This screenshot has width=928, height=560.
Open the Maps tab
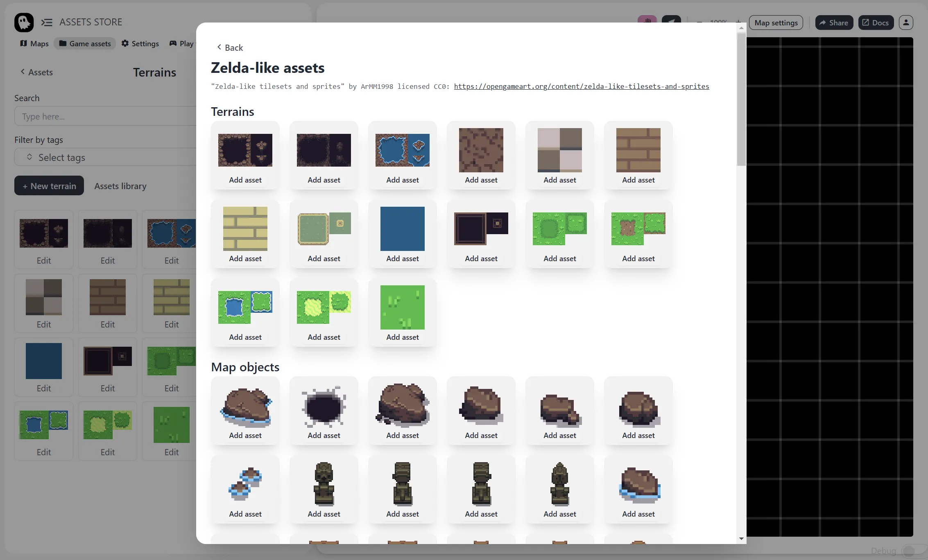34,43
